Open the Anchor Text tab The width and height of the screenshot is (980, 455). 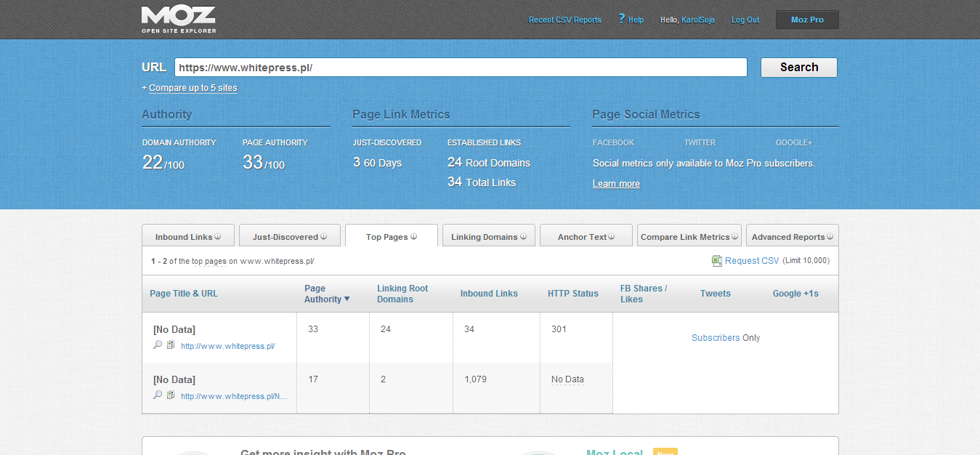click(586, 235)
